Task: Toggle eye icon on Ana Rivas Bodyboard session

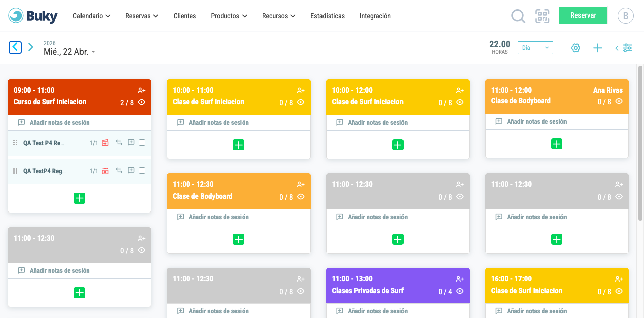Action: (619, 101)
